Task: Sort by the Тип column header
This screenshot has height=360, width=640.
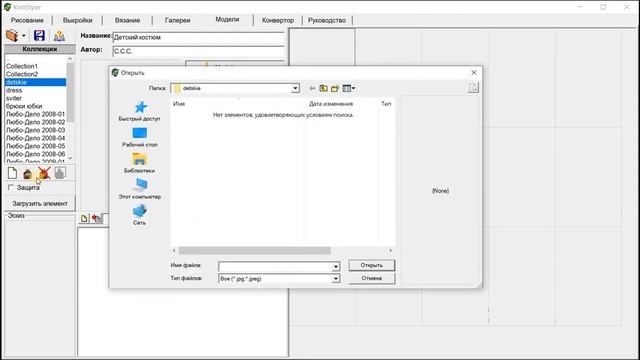Action: [x=386, y=104]
